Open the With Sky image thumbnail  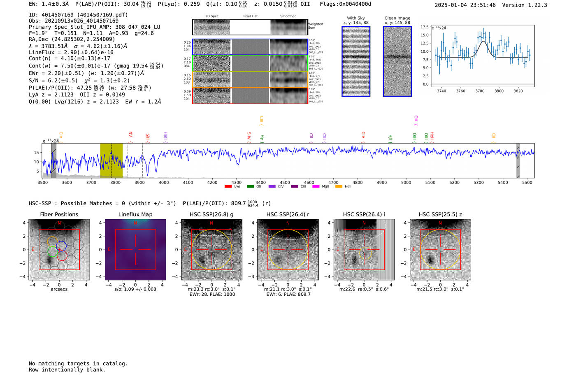[x=356, y=61]
